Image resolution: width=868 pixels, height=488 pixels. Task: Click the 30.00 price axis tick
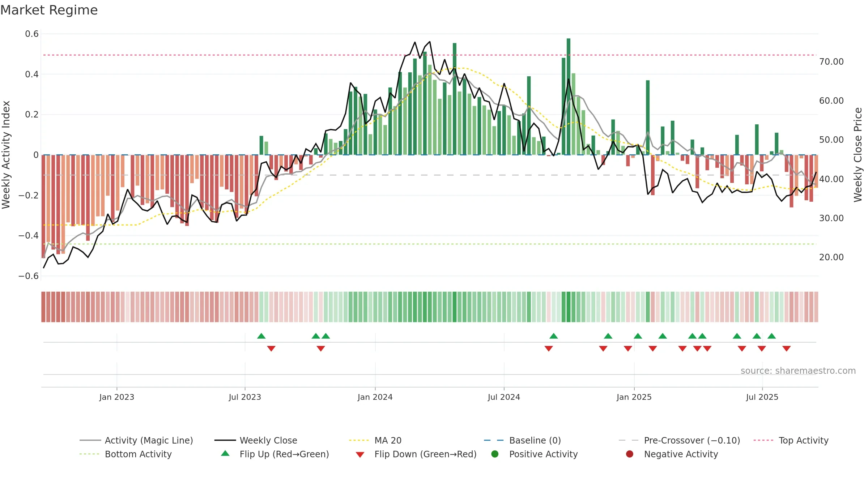pos(831,218)
